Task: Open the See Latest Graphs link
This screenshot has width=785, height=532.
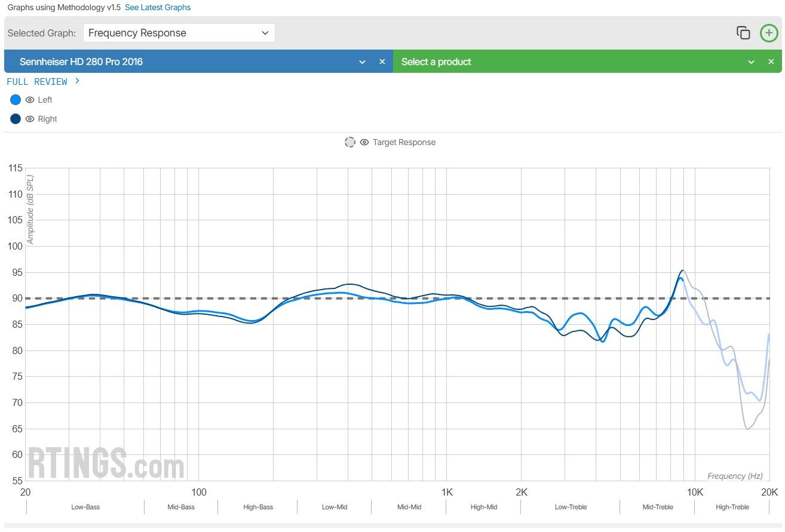Action: click(158, 7)
